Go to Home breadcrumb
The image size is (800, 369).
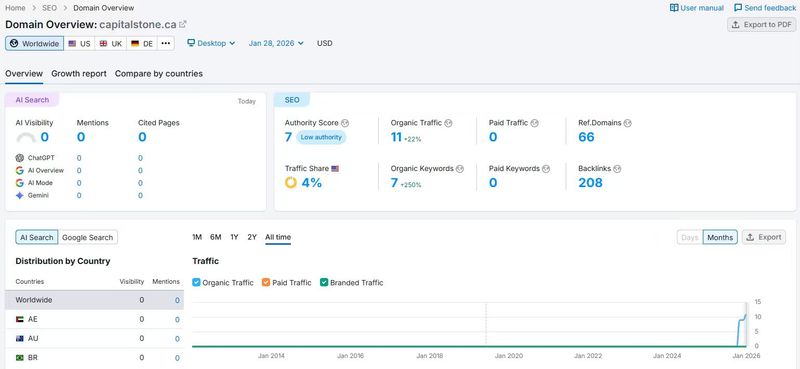(15, 8)
